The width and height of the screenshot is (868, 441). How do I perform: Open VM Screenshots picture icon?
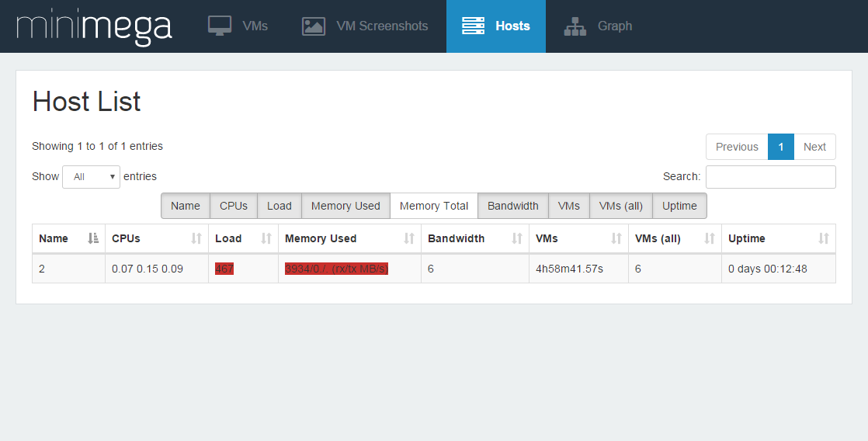pyautogui.click(x=314, y=26)
